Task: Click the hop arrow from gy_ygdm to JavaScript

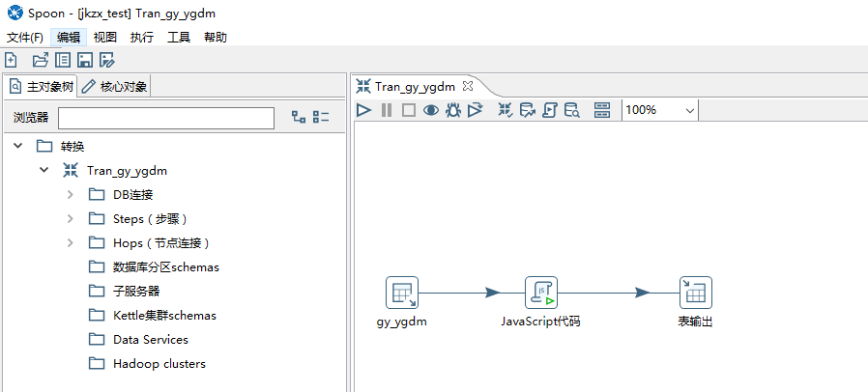Action: point(492,293)
